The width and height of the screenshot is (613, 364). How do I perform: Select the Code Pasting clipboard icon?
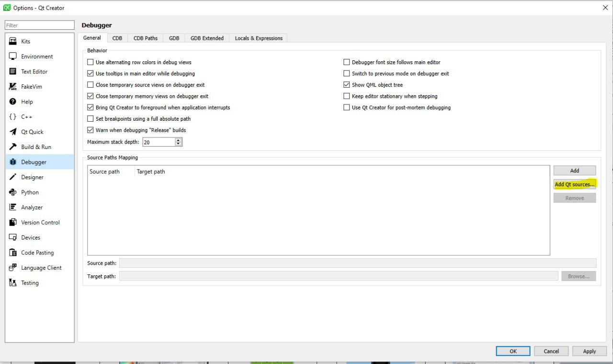tap(13, 252)
